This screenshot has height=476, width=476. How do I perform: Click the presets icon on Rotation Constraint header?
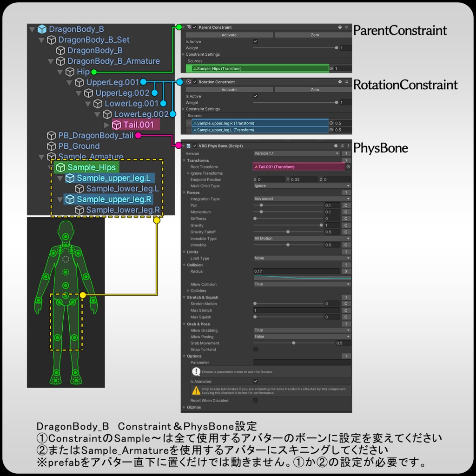pos(346,82)
